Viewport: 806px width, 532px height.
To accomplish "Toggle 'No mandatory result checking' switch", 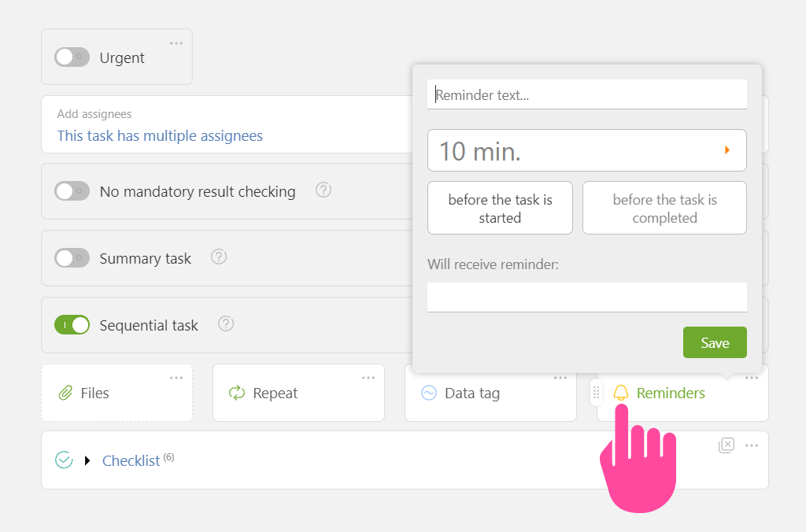I will [72, 191].
